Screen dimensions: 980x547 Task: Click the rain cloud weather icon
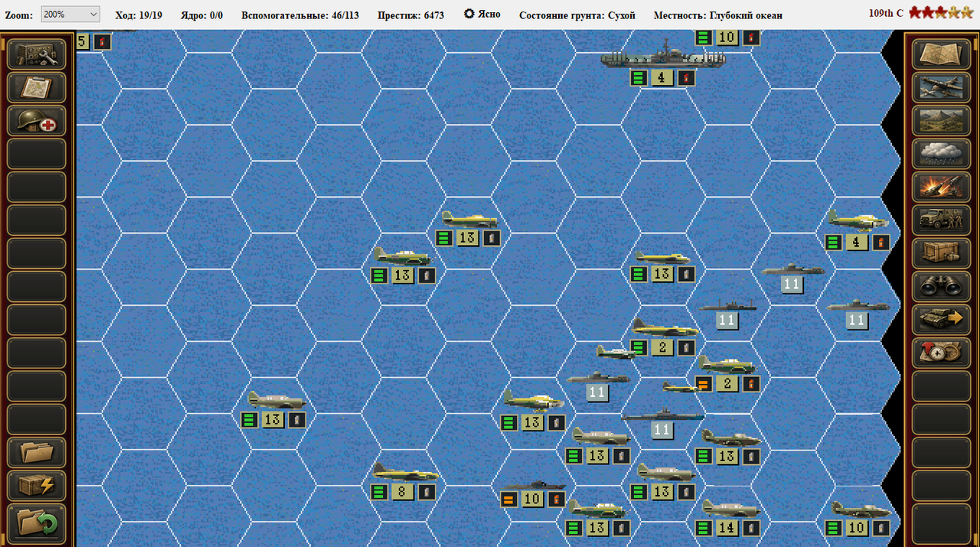pyautogui.click(x=942, y=154)
